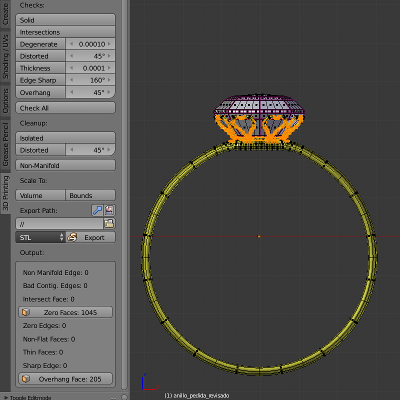Open the STL export format dropdown
The width and height of the screenshot is (400, 400).
click(40, 237)
